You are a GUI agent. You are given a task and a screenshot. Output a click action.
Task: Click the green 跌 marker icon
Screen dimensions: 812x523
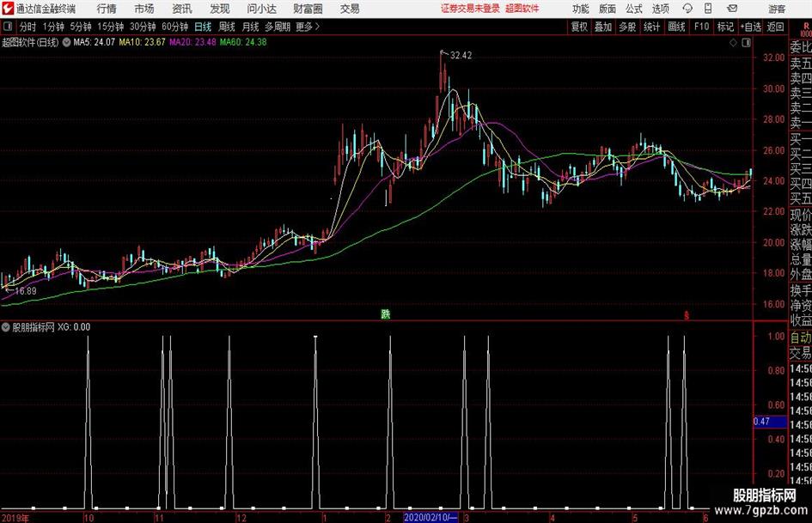click(x=385, y=313)
